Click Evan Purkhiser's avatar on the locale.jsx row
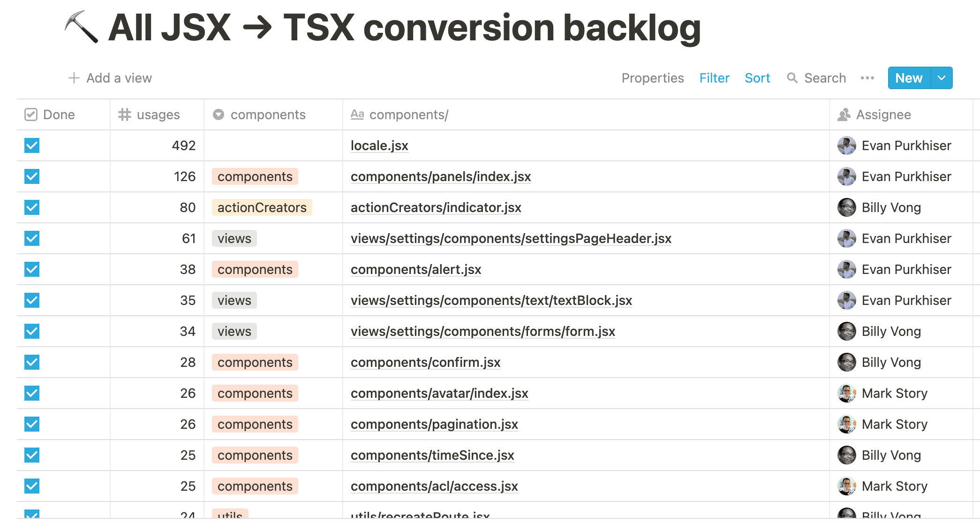 [847, 145]
